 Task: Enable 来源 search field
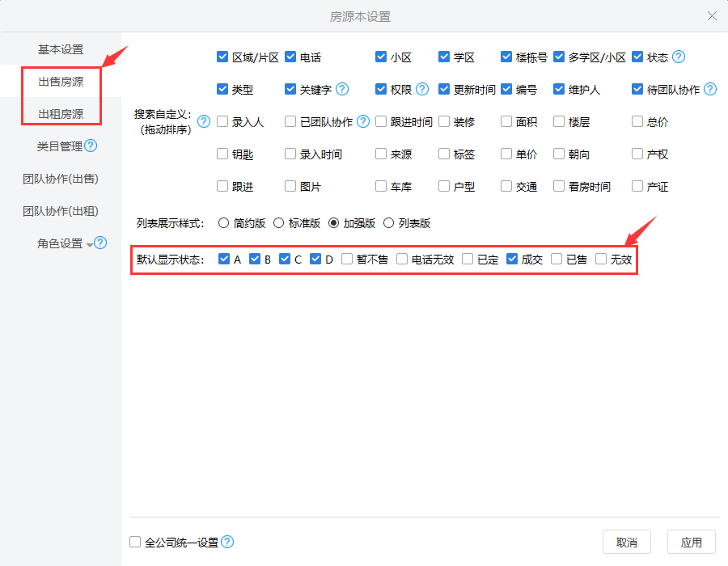click(x=381, y=154)
